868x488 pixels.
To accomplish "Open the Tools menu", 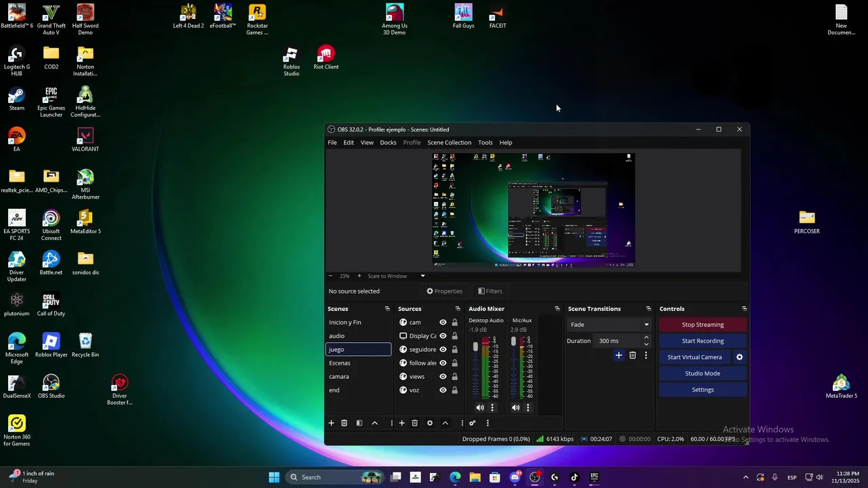I will [486, 142].
